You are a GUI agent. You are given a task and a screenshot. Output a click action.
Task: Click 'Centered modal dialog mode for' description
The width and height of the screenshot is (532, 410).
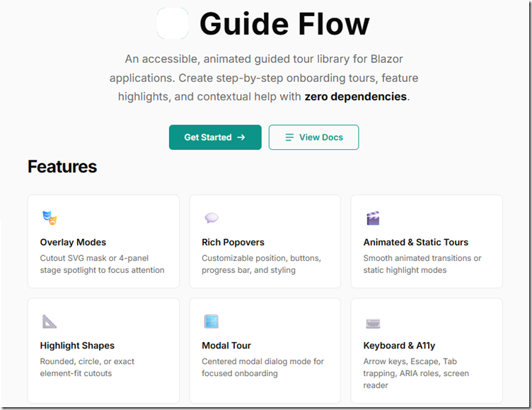(262, 361)
